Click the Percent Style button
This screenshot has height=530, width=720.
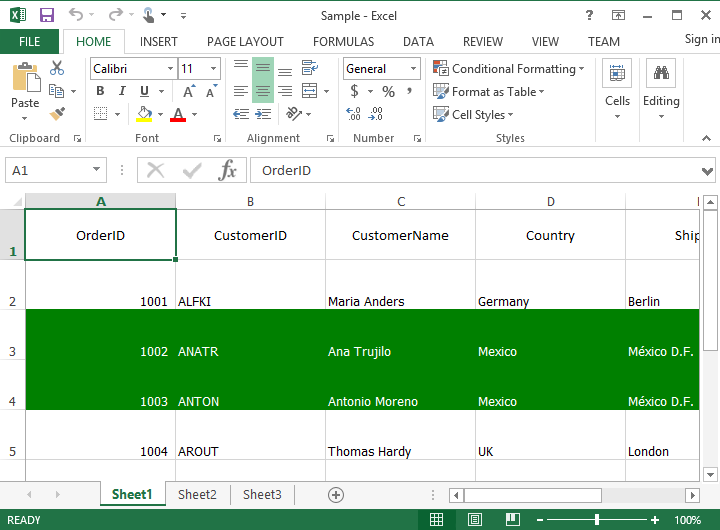tap(388, 91)
